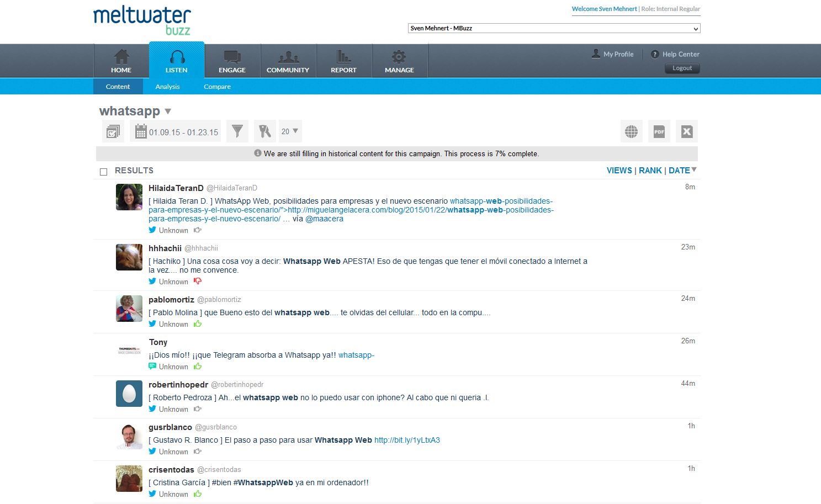Screen dimensions: 821x504
Task: Expand the whatsapp campaign dropdown arrow
Action: [x=168, y=112]
